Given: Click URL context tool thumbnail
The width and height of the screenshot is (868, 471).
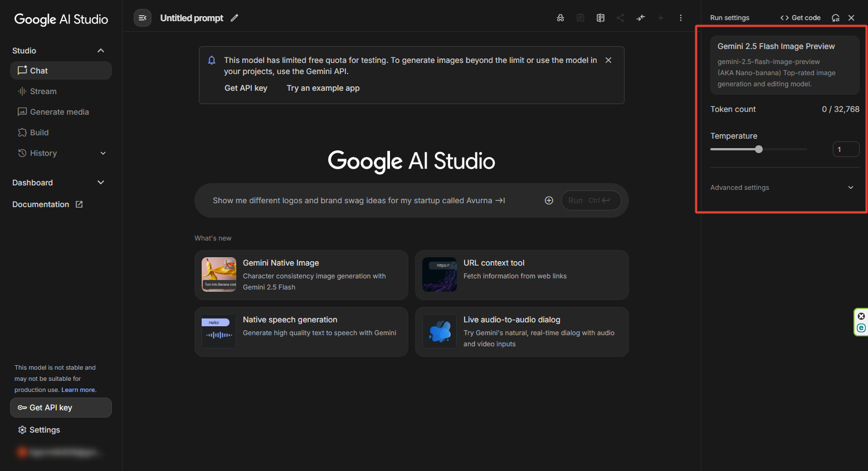Looking at the screenshot, I should (440, 274).
